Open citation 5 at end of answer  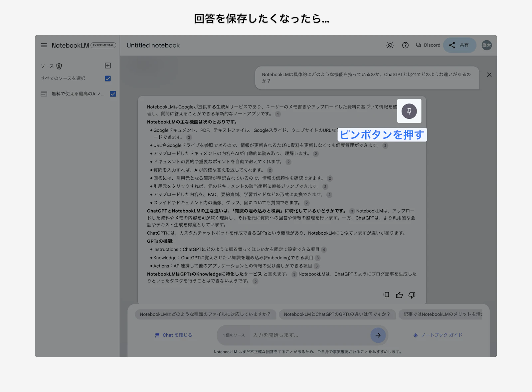click(x=255, y=281)
